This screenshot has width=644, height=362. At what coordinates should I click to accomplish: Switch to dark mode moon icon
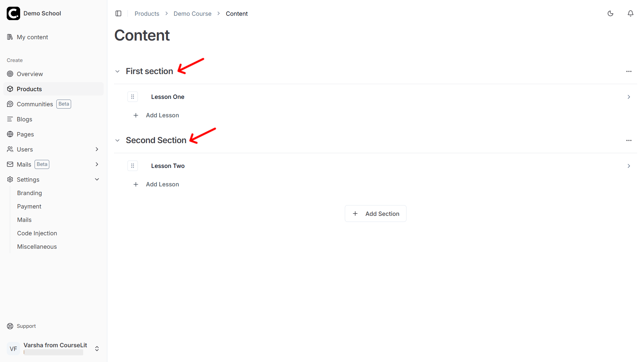(x=610, y=13)
